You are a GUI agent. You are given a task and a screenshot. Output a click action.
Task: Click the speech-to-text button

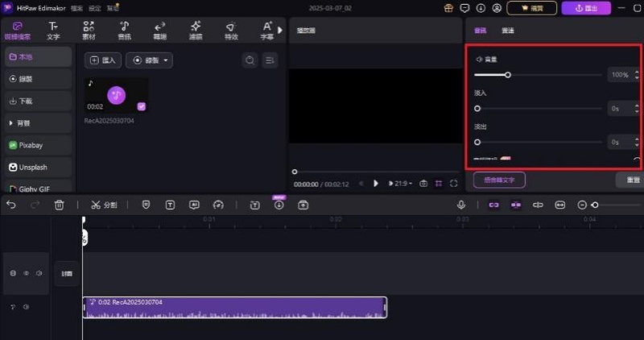tap(499, 180)
